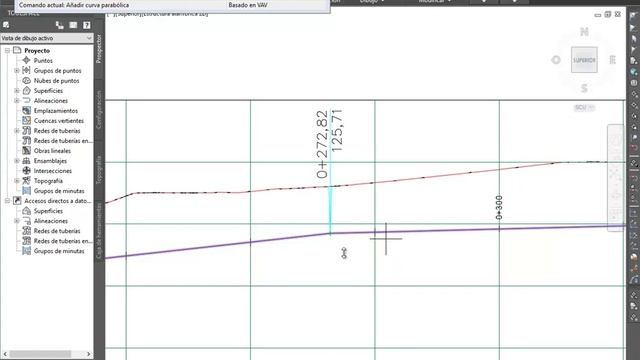Screen dimensions: 640x360
Task: Collapse the Proyecto root node
Action: [x=7, y=51]
